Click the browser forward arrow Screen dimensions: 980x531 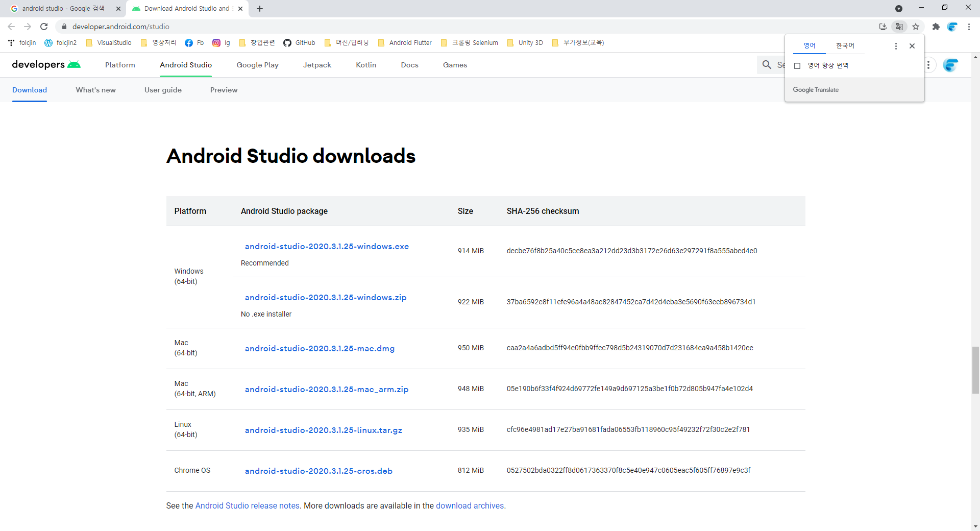28,27
